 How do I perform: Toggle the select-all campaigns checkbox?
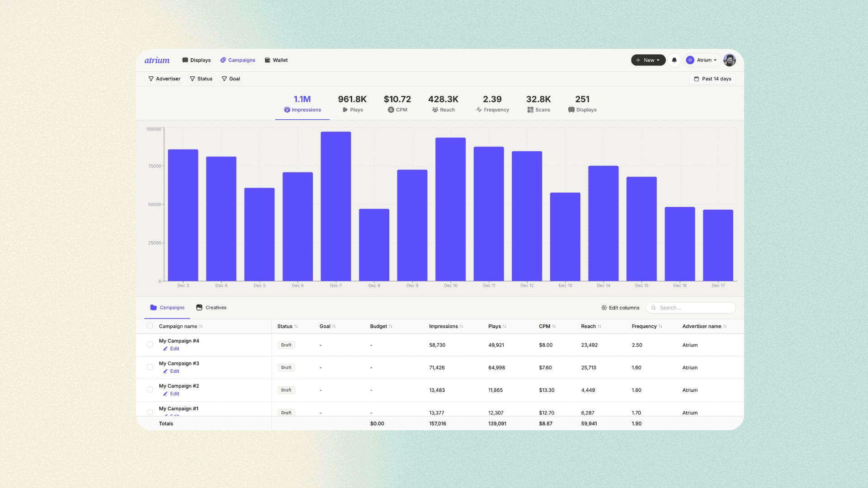click(150, 326)
